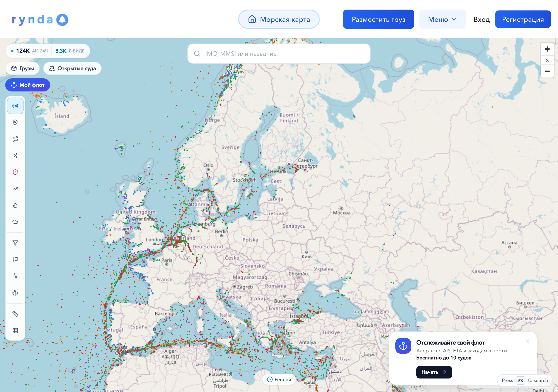Click the Press ⌘K to search hint

(x=525, y=380)
